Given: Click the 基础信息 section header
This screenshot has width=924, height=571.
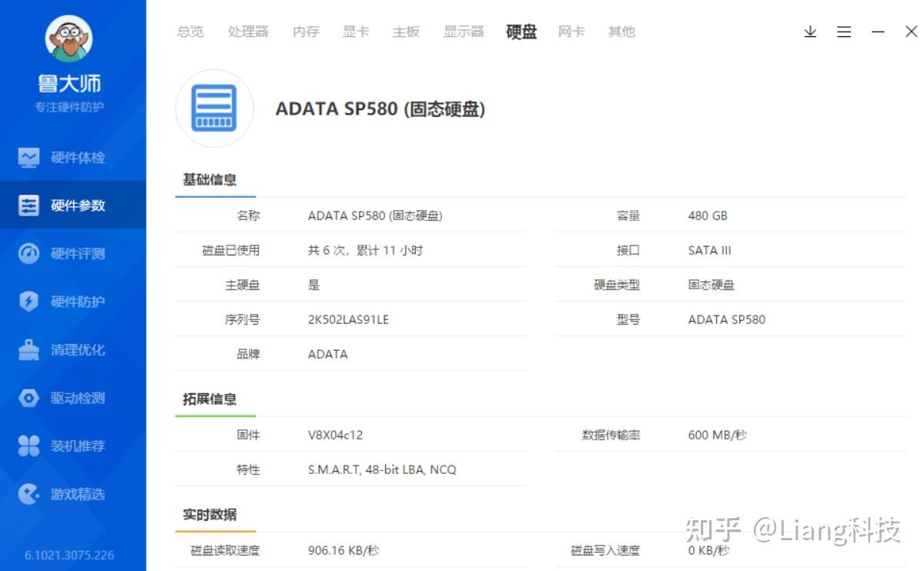Looking at the screenshot, I should (209, 179).
